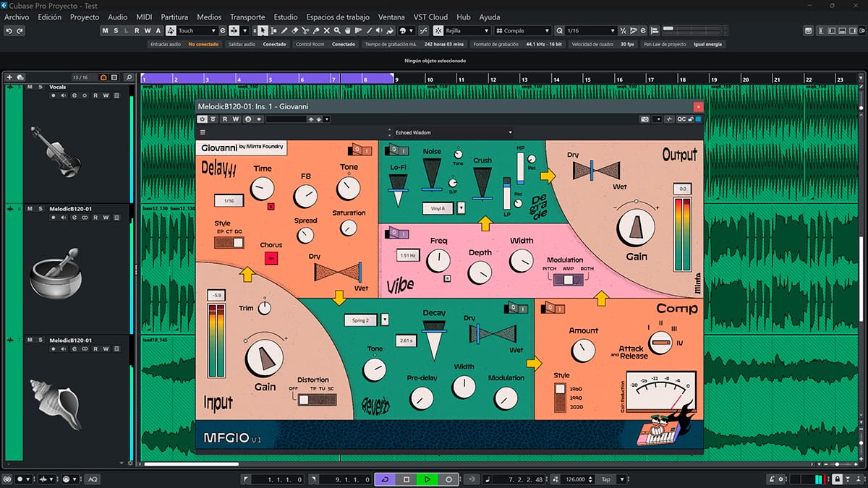Select the Play speaker tool
The width and height of the screenshot is (868, 488).
[379, 31]
